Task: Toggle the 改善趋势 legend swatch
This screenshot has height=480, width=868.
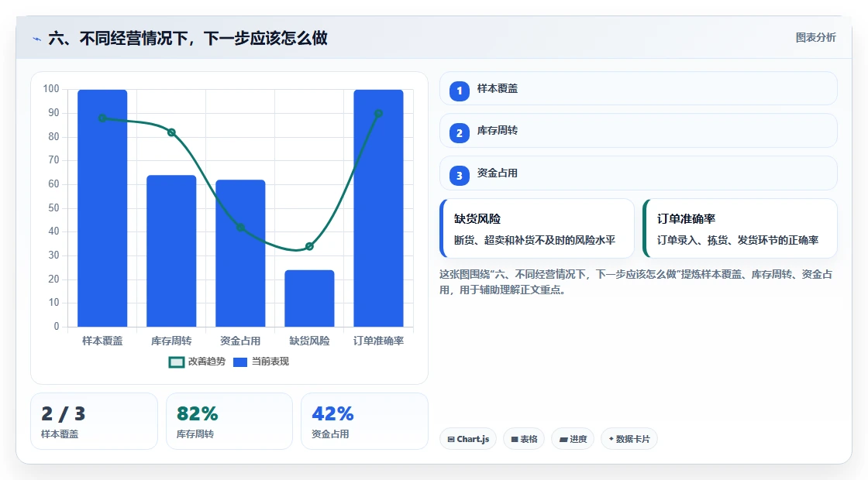Action: click(x=177, y=362)
